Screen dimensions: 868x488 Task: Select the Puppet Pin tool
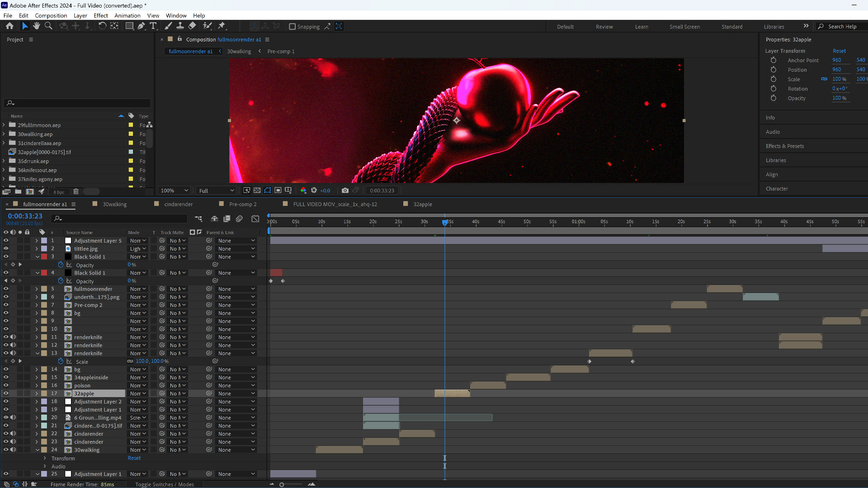point(222,26)
